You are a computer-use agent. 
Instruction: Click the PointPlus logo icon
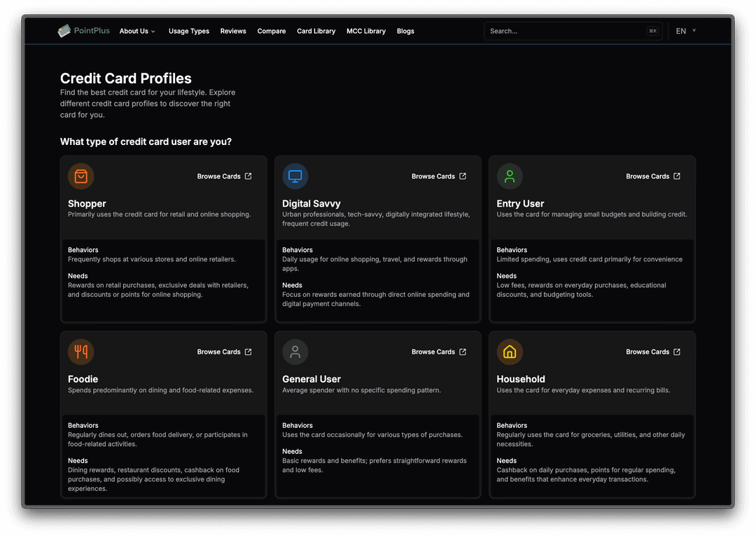pyautogui.click(x=64, y=31)
